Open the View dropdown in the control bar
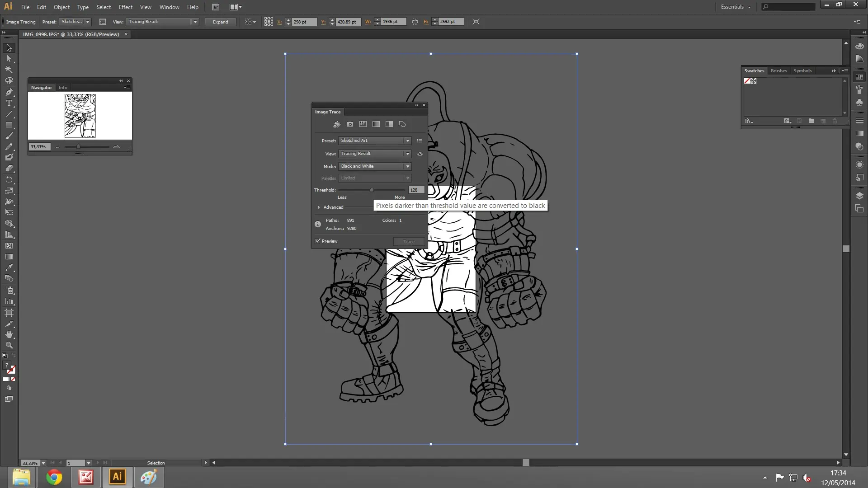This screenshot has height=488, width=868. (162, 22)
